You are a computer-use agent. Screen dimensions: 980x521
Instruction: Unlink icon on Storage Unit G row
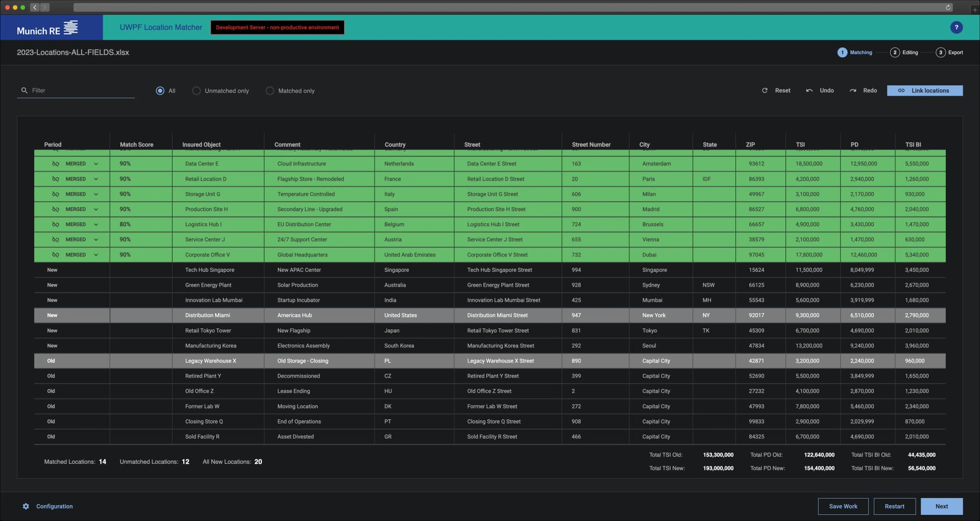tap(56, 194)
